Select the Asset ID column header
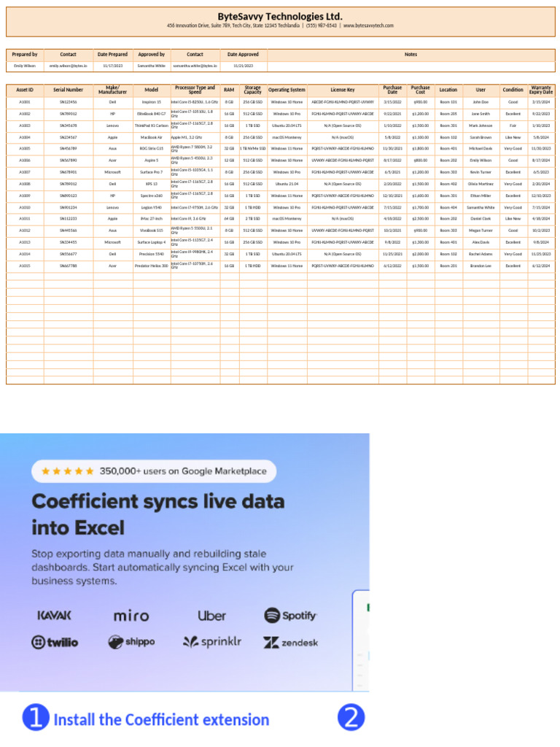Image resolution: width=560 pixels, height=747 pixels. [25, 90]
